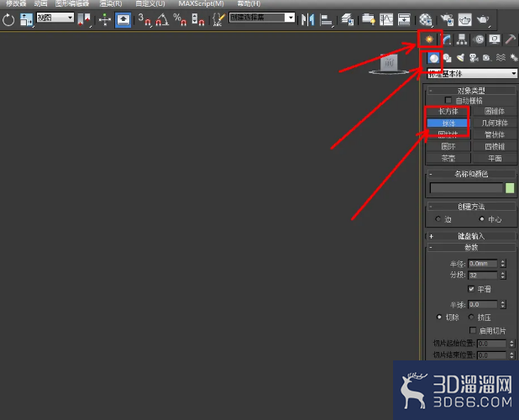Switch to the Display panel tab

[495, 39]
